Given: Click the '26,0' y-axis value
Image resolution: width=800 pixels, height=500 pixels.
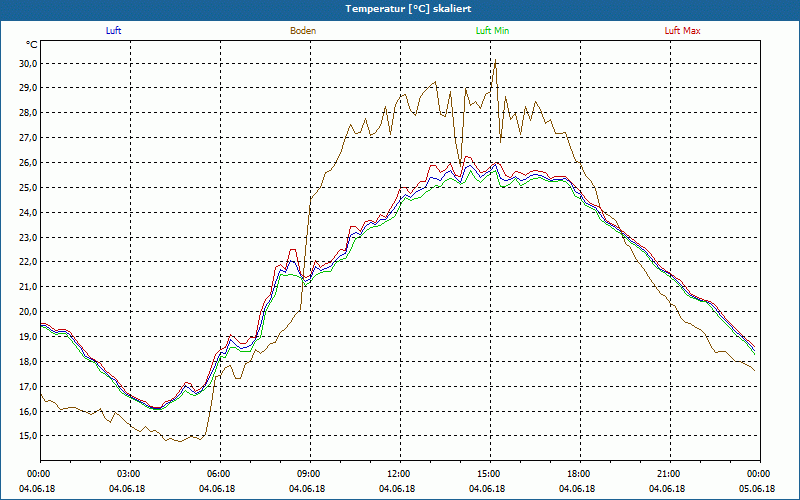Looking at the screenshot, I should pyautogui.click(x=28, y=163).
